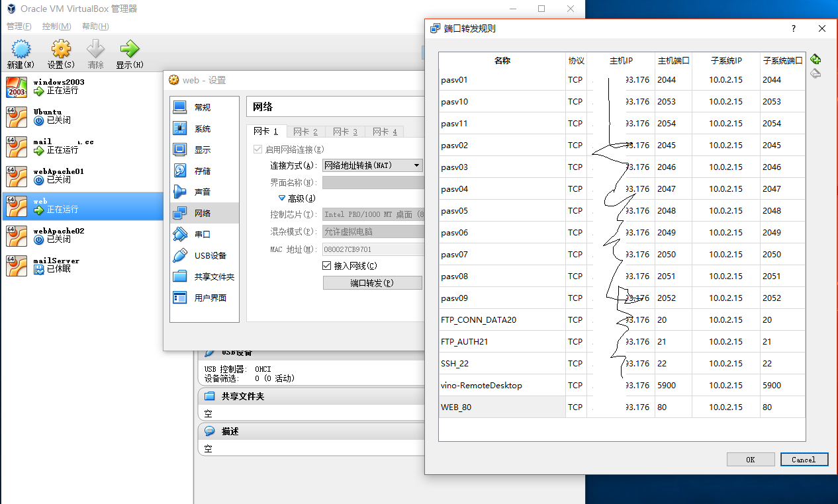Open the 控制(M) menu
This screenshot has height=504, width=838.
click(x=56, y=26)
